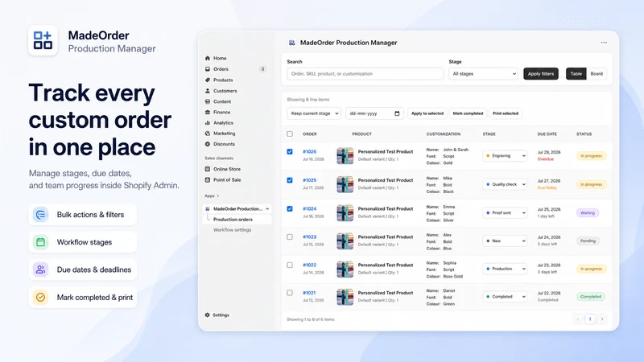Click the calendar icon in date field

pyautogui.click(x=397, y=113)
